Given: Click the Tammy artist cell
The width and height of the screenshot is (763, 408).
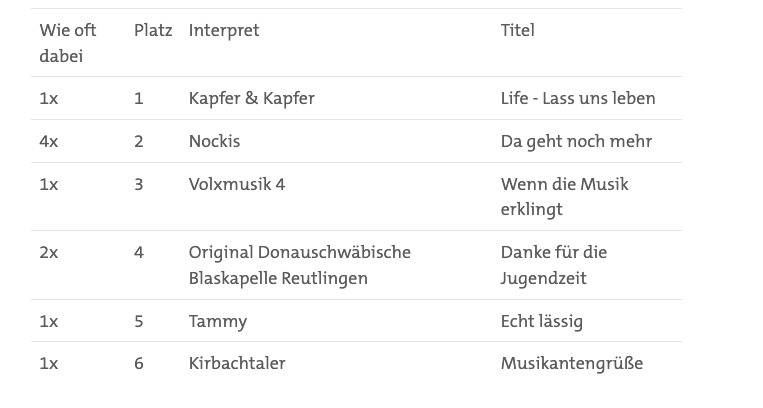Looking at the screenshot, I should 217,321.
